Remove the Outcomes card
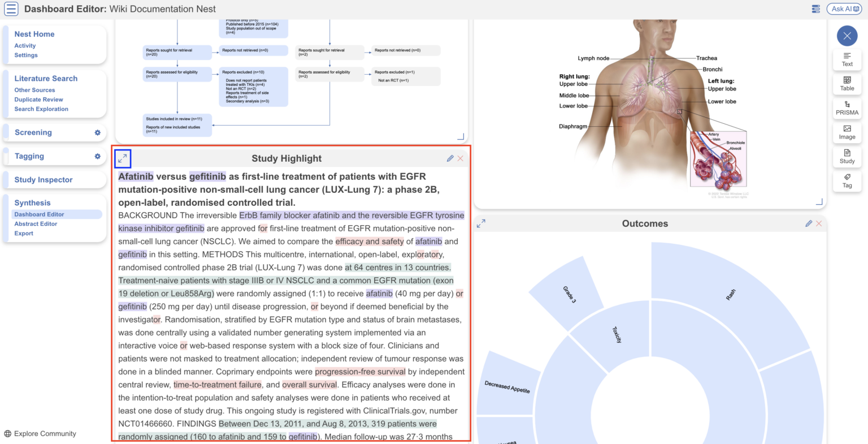This screenshot has height=444, width=868. 819,223
